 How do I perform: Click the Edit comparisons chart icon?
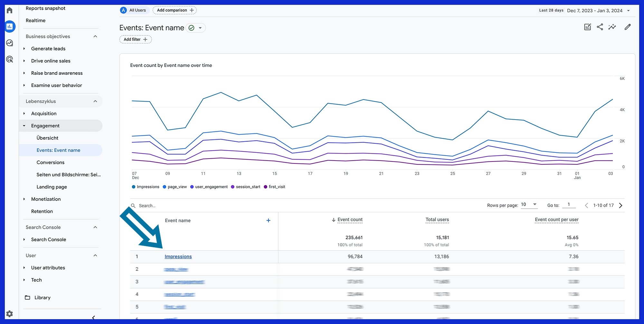pyautogui.click(x=587, y=27)
